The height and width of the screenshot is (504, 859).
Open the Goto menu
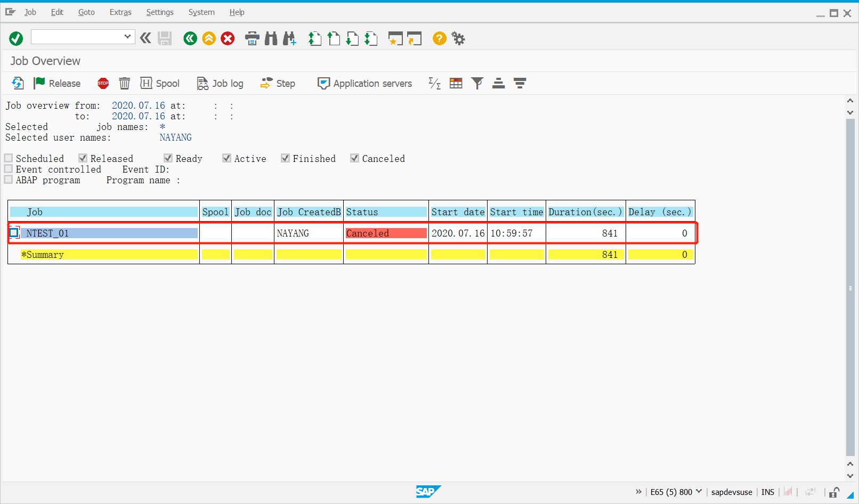pyautogui.click(x=86, y=12)
